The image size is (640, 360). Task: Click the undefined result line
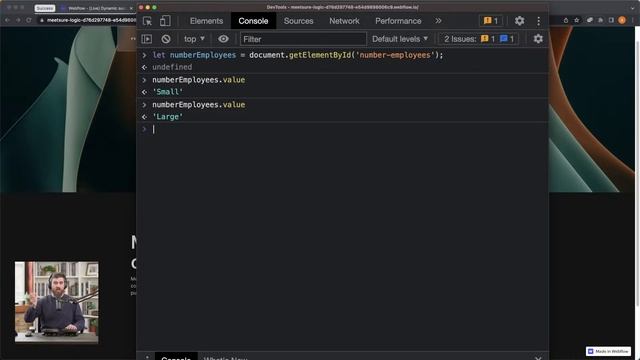172,67
